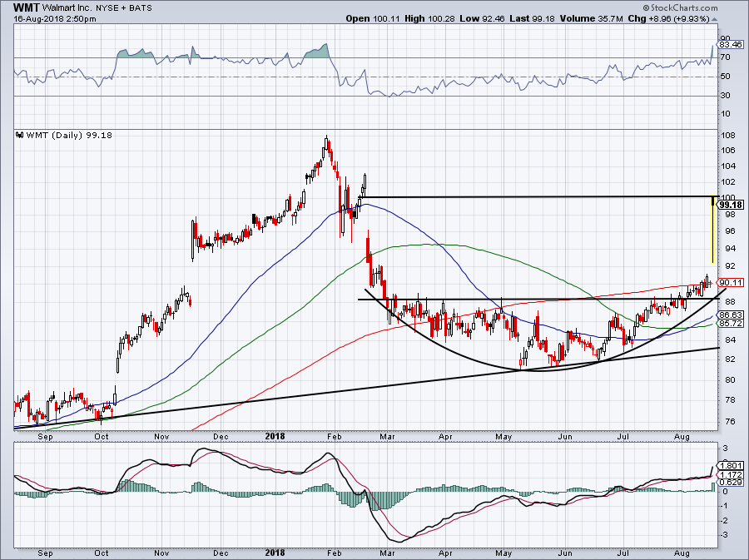Image resolution: width=749 pixels, height=560 pixels.
Task: Click the green 85.72 moving average tag
Action: [x=731, y=323]
